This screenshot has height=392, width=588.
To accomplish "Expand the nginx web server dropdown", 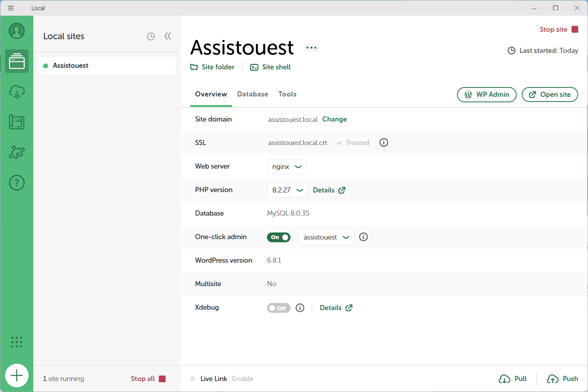I will (287, 167).
